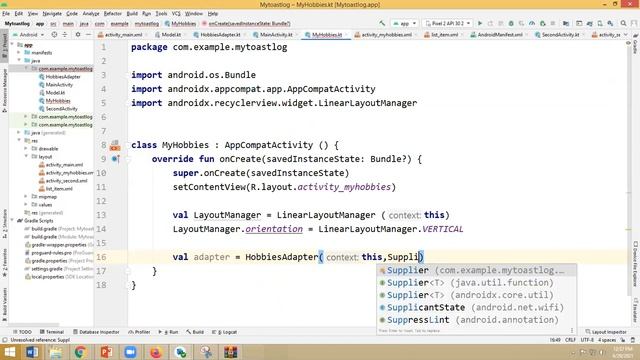The image size is (640, 360).
Task: Select SuppressLint completion suggestion
Action: pyautogui.click(x=476, y=320)
